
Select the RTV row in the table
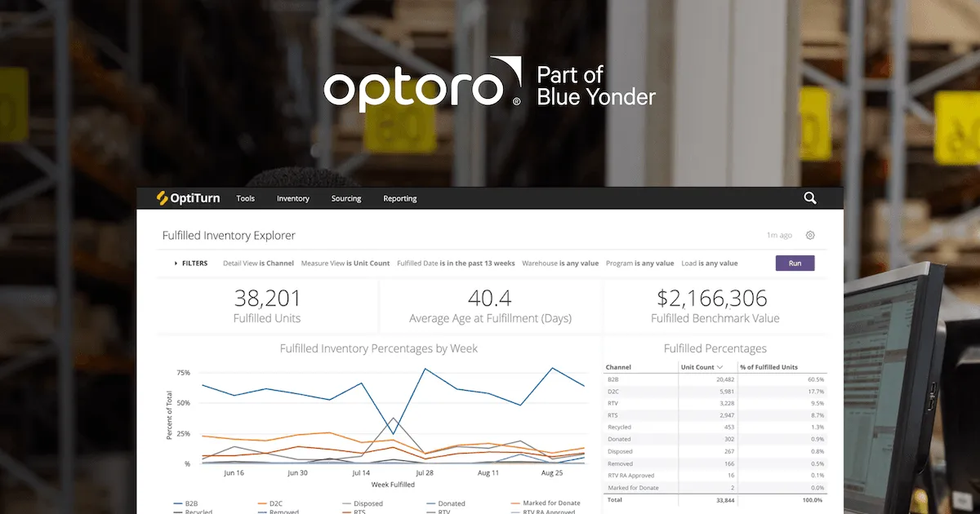point(715,403)
